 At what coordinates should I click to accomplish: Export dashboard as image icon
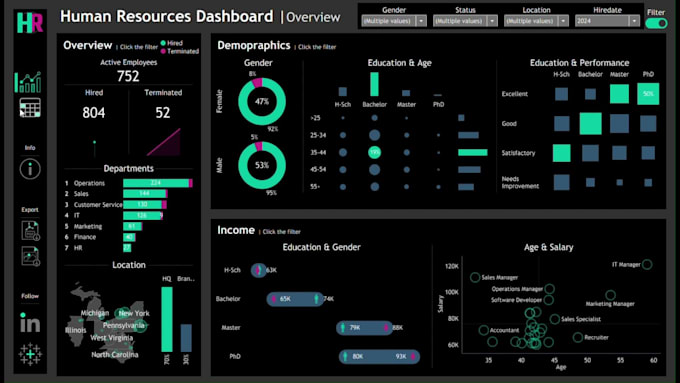click(30, 256)
